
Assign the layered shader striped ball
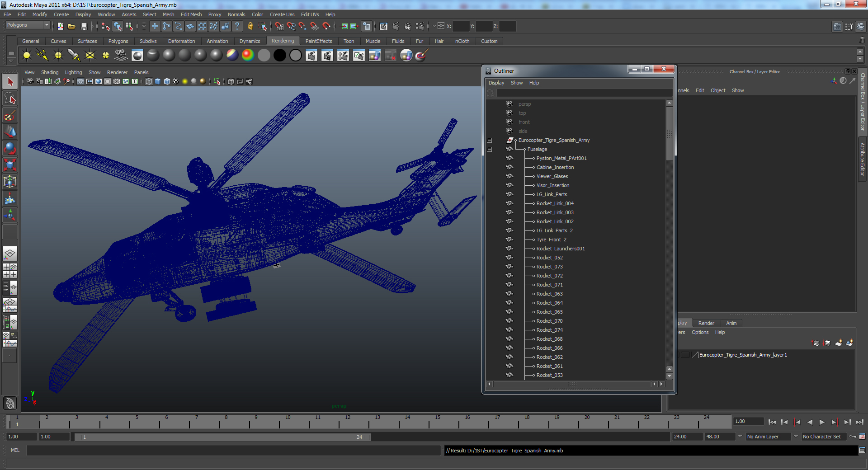pyautogui.click(x=232, y=55)
